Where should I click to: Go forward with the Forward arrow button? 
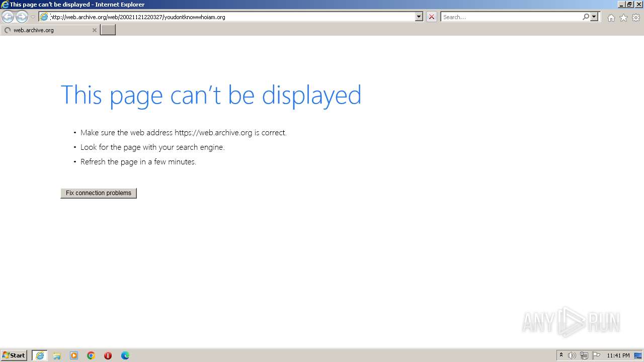click(22, 17)
